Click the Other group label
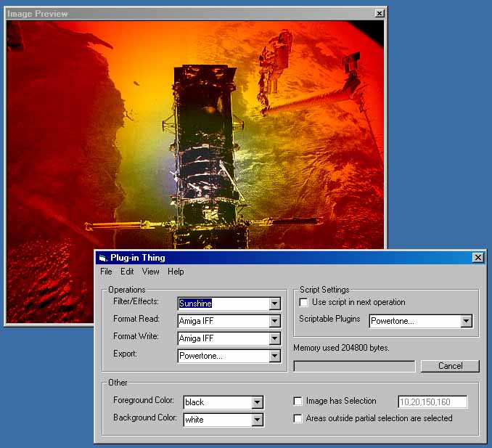Image resolution: width=492 pixels, height=448 pixels. point(118,383)
